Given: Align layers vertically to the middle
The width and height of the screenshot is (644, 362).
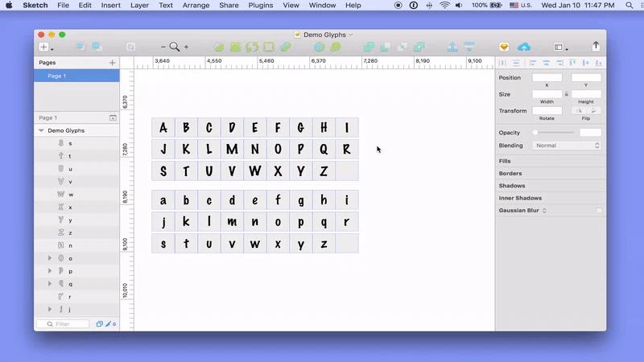Looking at the screenshot, I should pos(586,63).
